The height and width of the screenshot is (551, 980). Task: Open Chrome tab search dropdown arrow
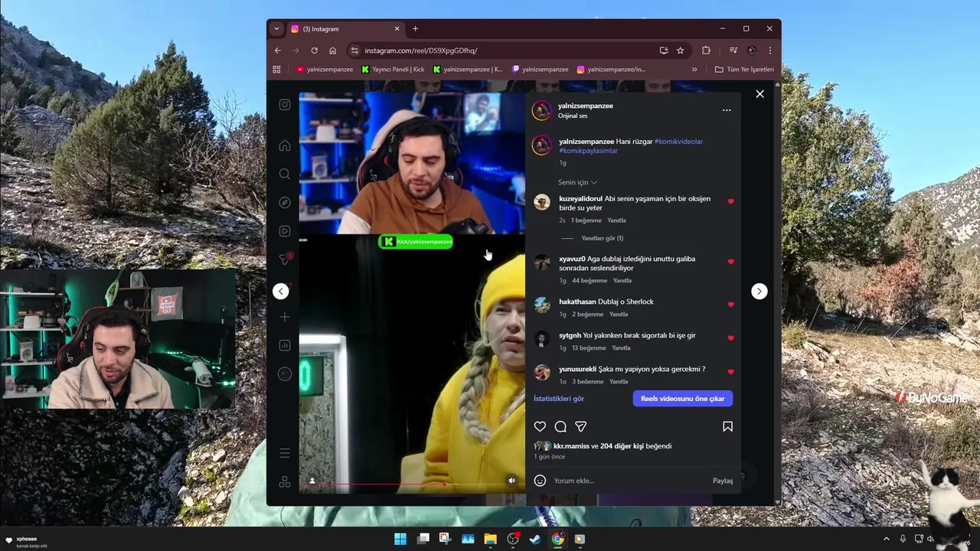276,29
